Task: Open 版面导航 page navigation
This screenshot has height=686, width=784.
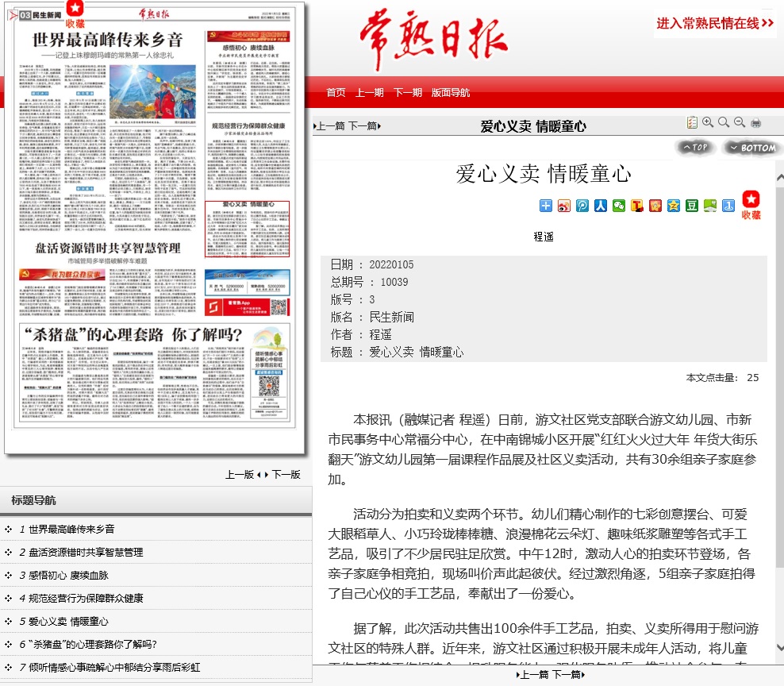Action: (x=451, y=93)
